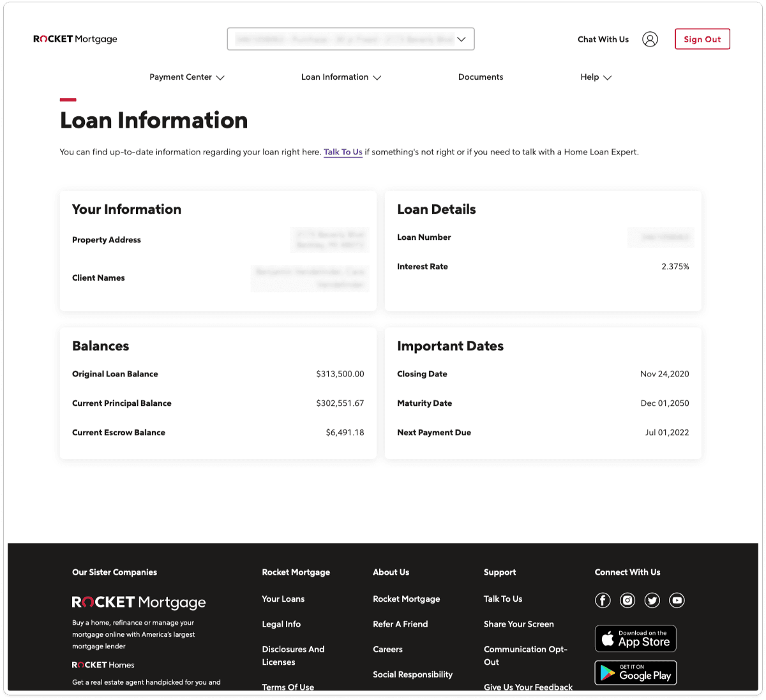Select the Jul 01,2022 next payment date
The height and width of the screenshot is (700, 766).
tap(667, 433)
